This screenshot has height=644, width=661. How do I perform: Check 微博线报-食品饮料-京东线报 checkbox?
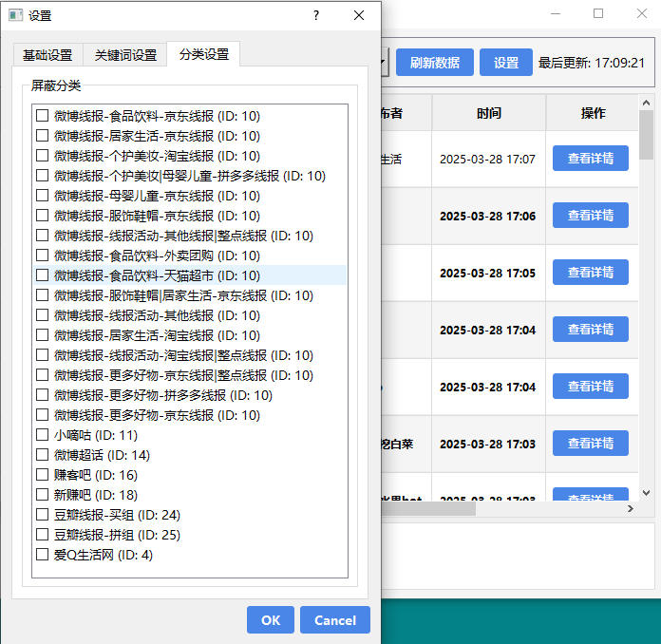42,116
